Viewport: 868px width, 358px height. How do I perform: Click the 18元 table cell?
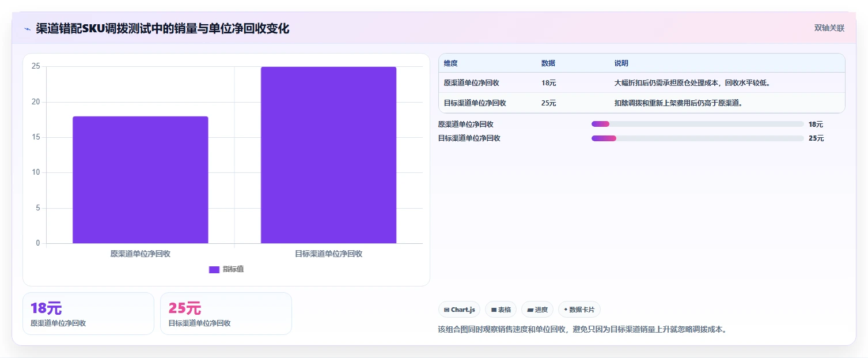point(548,83)
